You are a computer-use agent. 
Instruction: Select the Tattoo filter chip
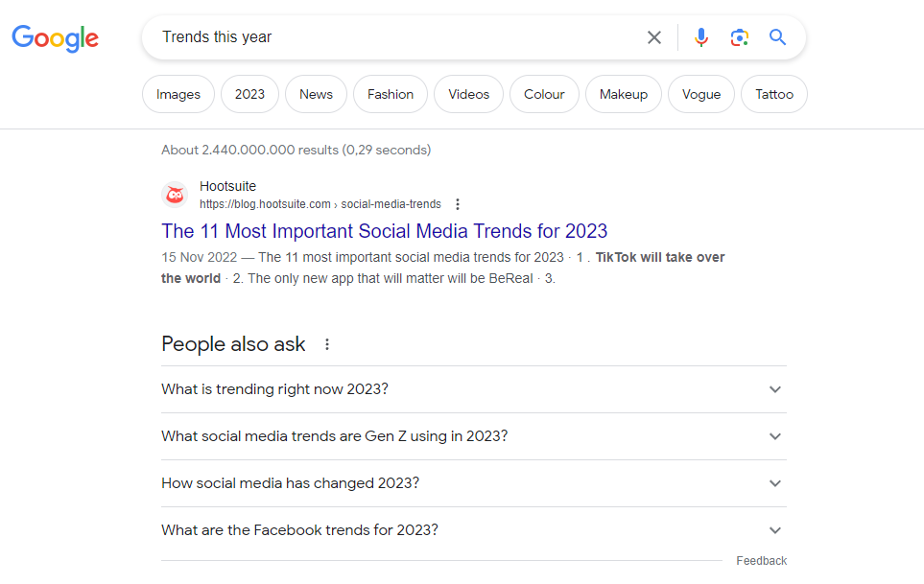click(x=774, y=94)
